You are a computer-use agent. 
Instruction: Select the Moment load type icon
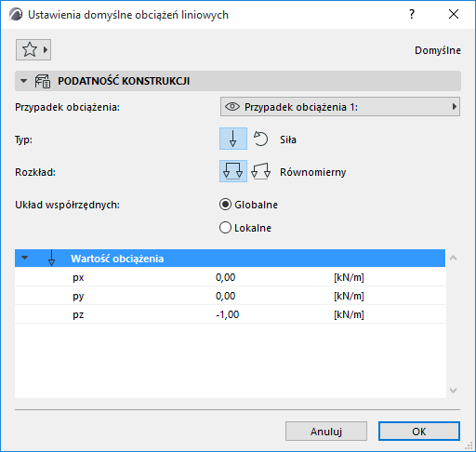(260, 139)
